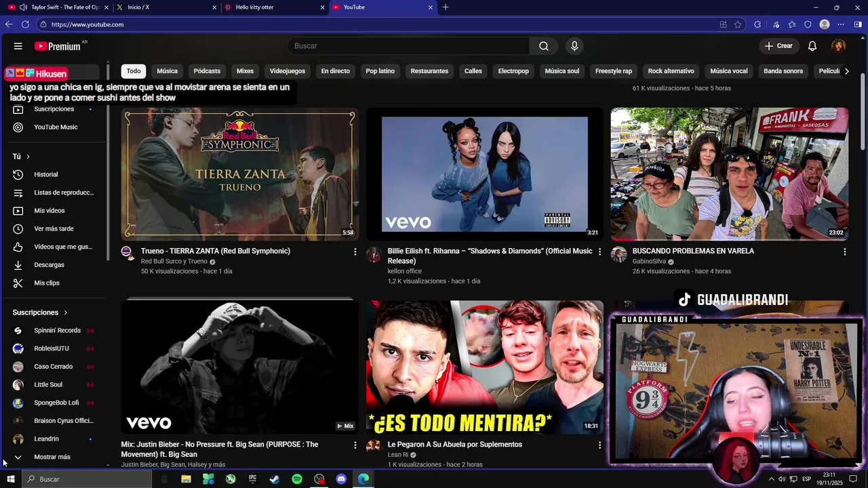
Task: Select the Pódcasts filter chip
Action: click(x=207, y=71)
